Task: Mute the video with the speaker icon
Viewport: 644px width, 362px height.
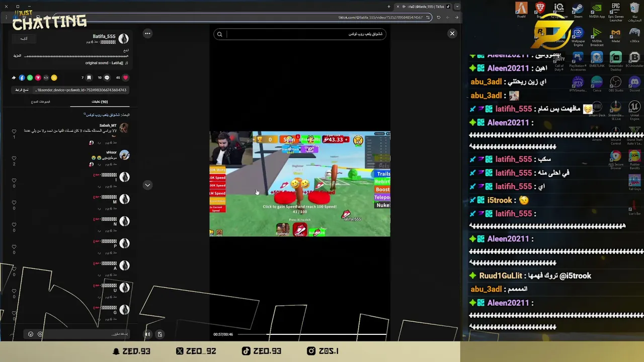Action: pos(147,334)
